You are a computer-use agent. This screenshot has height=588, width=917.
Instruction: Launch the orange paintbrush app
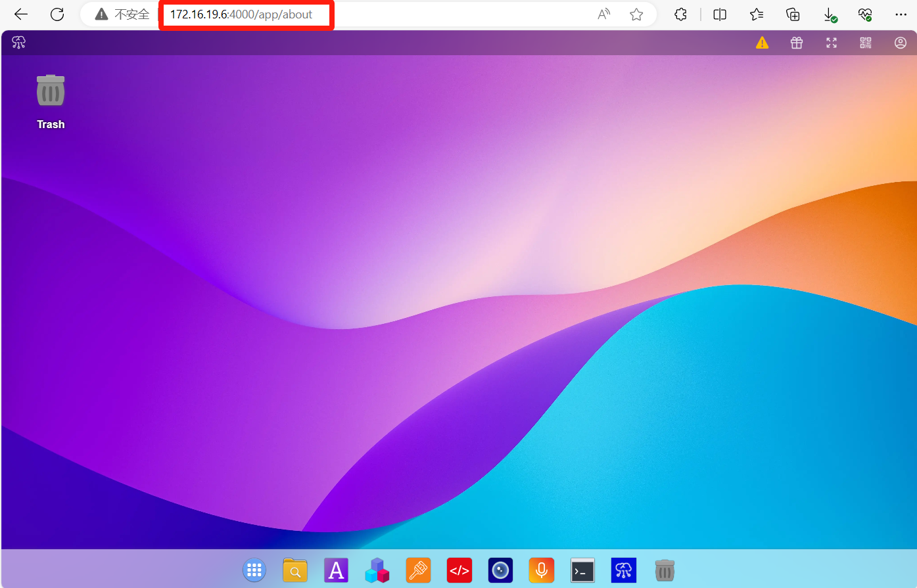click(x=418, y=570)
